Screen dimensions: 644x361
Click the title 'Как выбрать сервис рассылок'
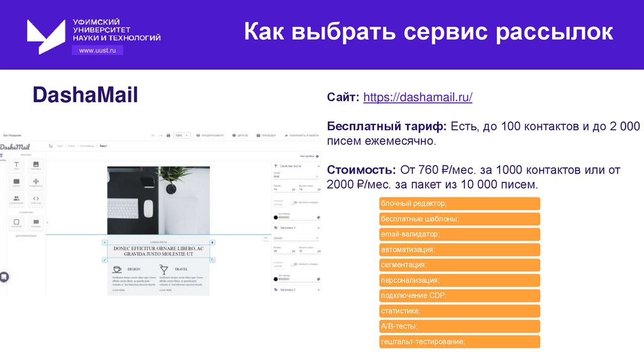coord(428,31)
